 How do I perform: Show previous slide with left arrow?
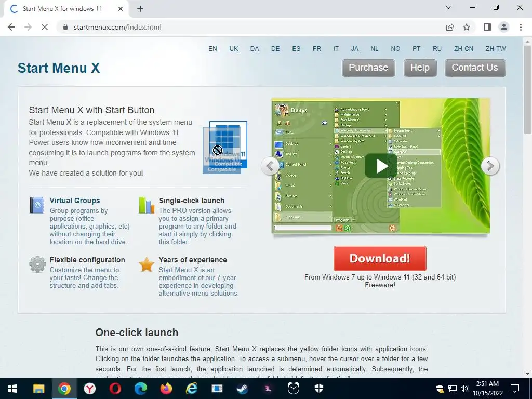[x=270, y=166]
